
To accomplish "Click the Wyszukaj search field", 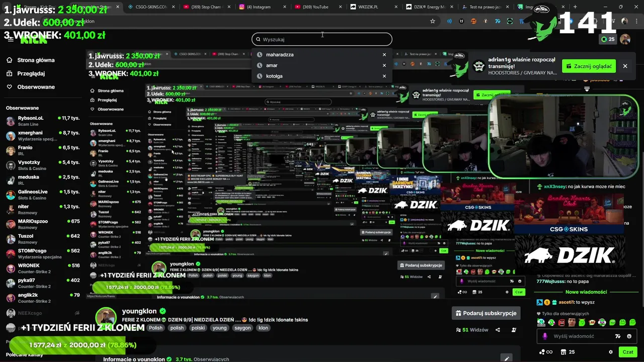I will (x=322, y=39).
